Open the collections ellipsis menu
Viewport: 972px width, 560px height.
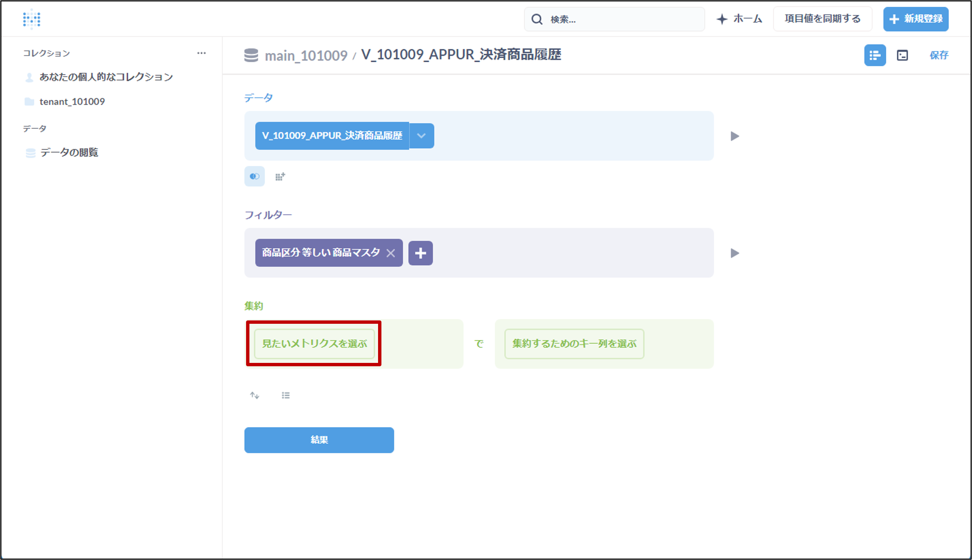click(201, 53)
